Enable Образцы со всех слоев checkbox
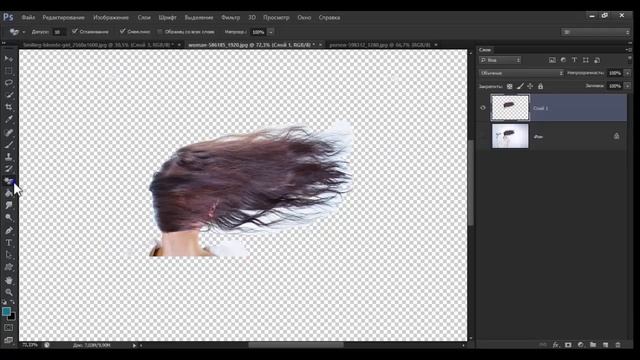The image size is (640, 360). [160, 31]
